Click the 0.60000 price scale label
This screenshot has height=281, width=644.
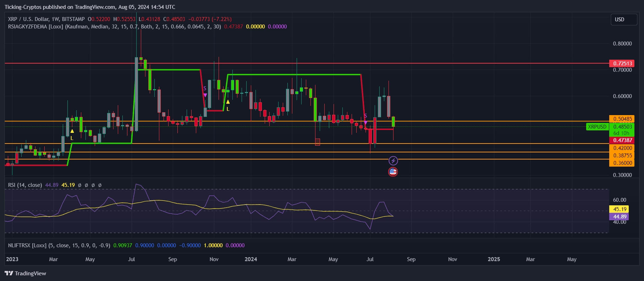tap(622, 96)
